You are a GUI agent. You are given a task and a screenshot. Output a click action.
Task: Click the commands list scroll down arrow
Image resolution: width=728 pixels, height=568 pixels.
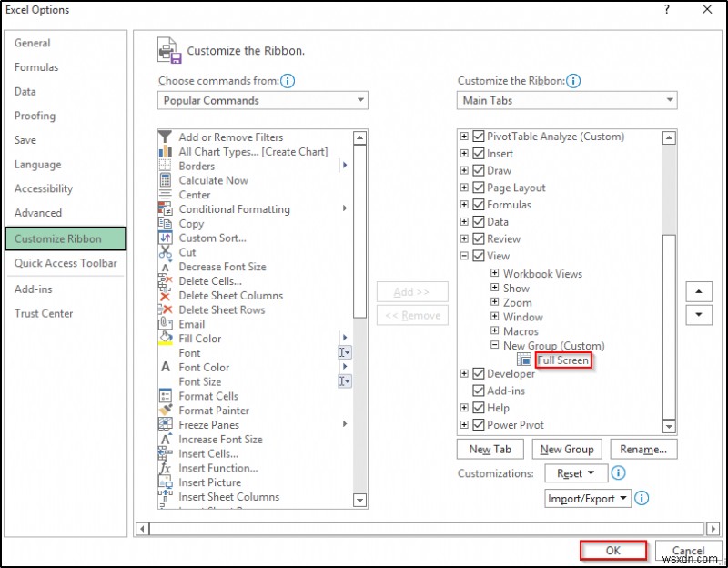(359, 501)
